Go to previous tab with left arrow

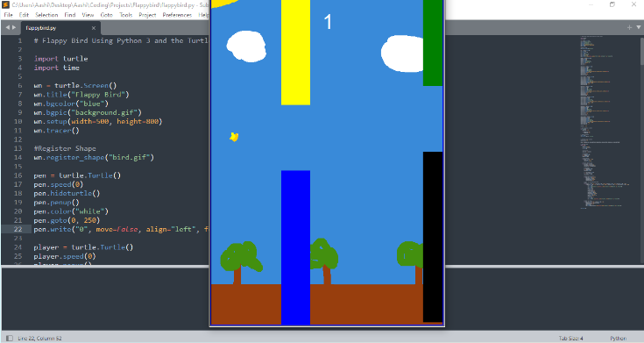tap(7, 27)
